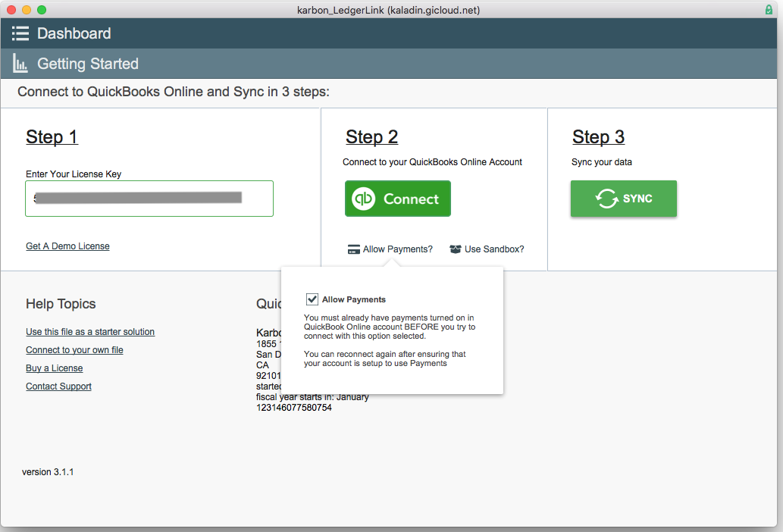Open the Get A Demo License link
Screen dimensions: 783x532
(x=68, y=246)
